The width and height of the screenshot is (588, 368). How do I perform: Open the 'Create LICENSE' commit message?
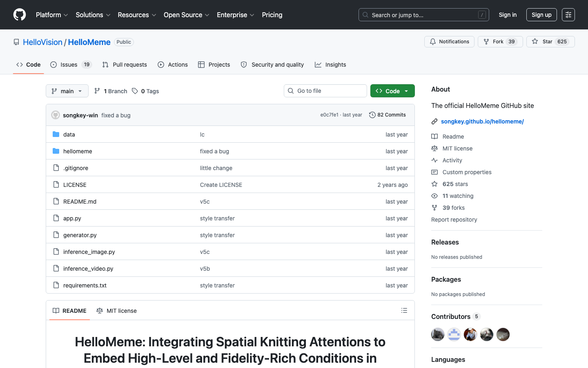click(x=221, y=184)
